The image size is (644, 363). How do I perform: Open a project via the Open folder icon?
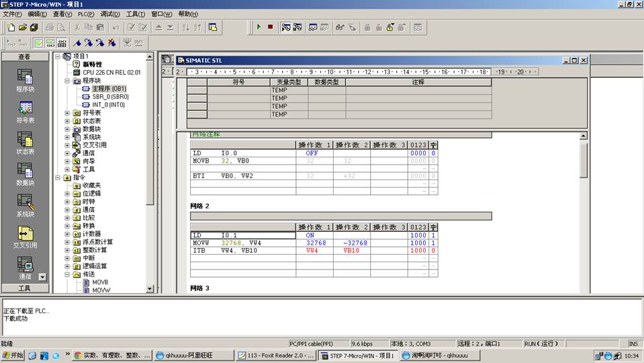pos(23,28)
